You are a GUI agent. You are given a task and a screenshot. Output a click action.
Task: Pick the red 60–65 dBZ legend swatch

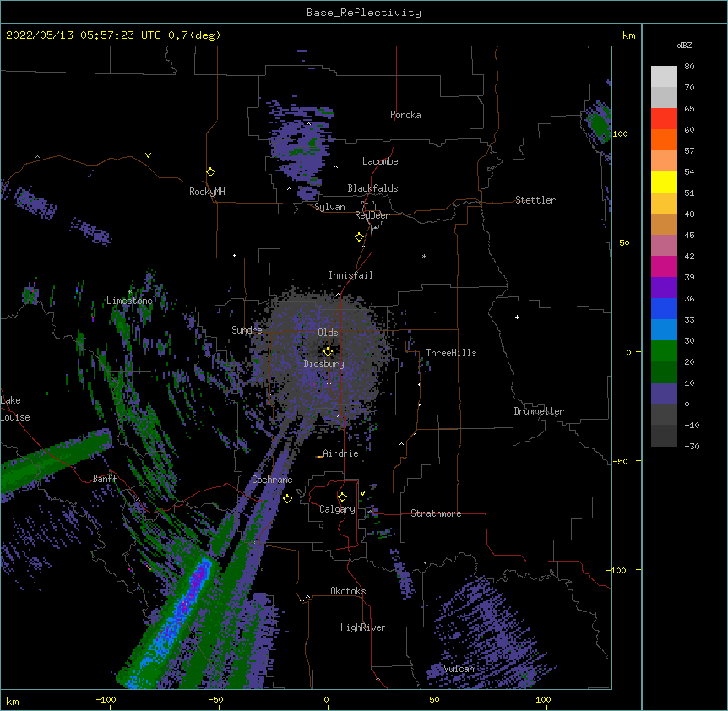tap(664, 119)
